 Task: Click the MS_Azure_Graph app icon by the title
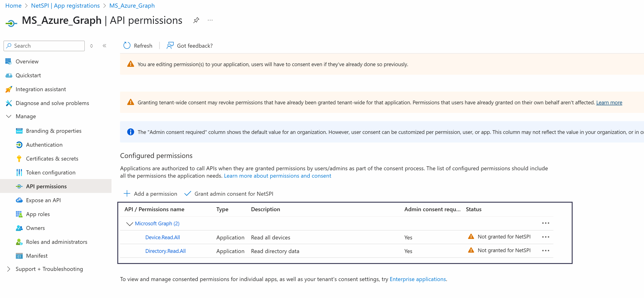pos(11,23)
